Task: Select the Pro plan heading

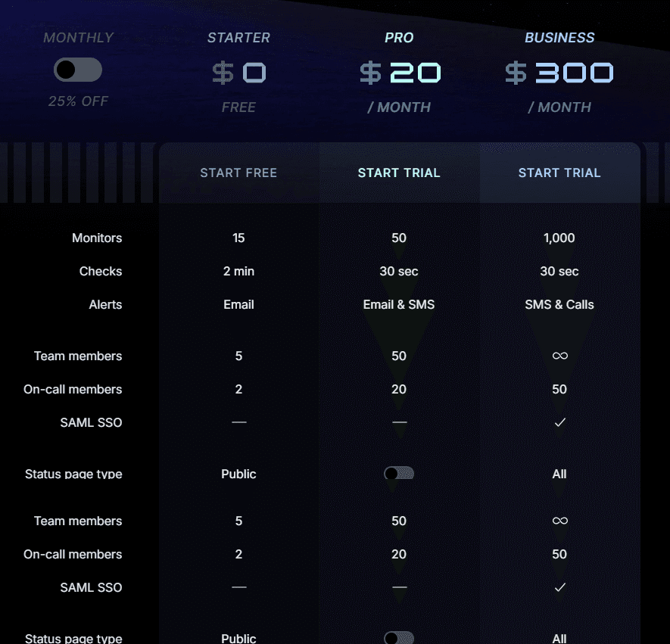Action: click(399, 38)
